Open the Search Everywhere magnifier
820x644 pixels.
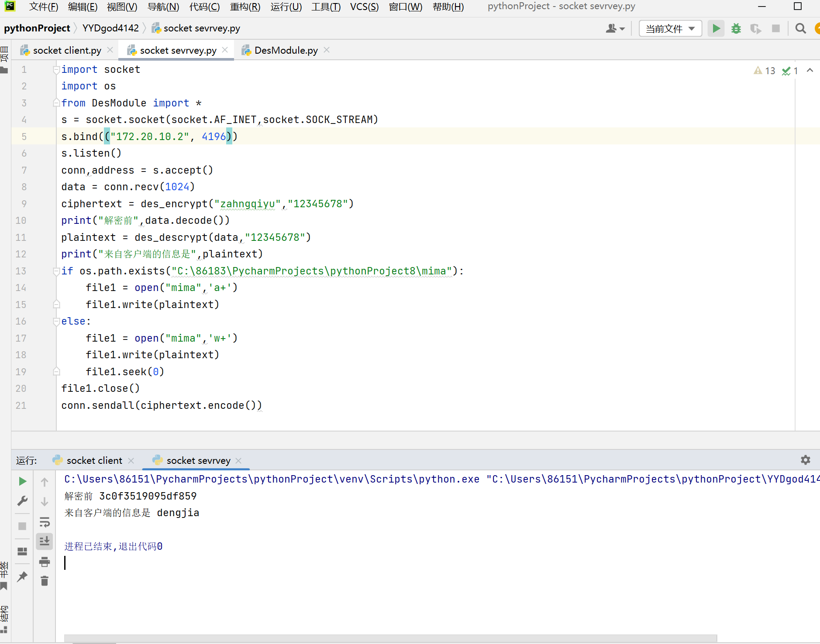coord(800,29)
